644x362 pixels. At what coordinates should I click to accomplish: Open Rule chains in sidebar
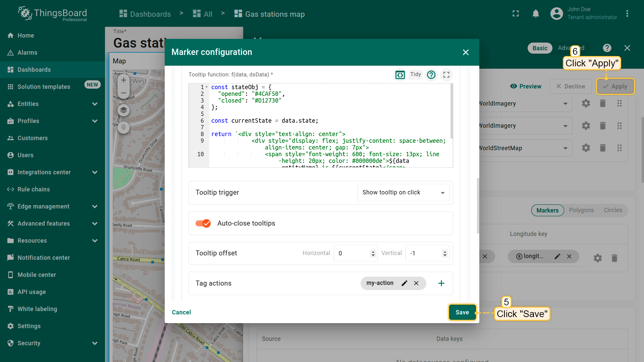[34, 189]
